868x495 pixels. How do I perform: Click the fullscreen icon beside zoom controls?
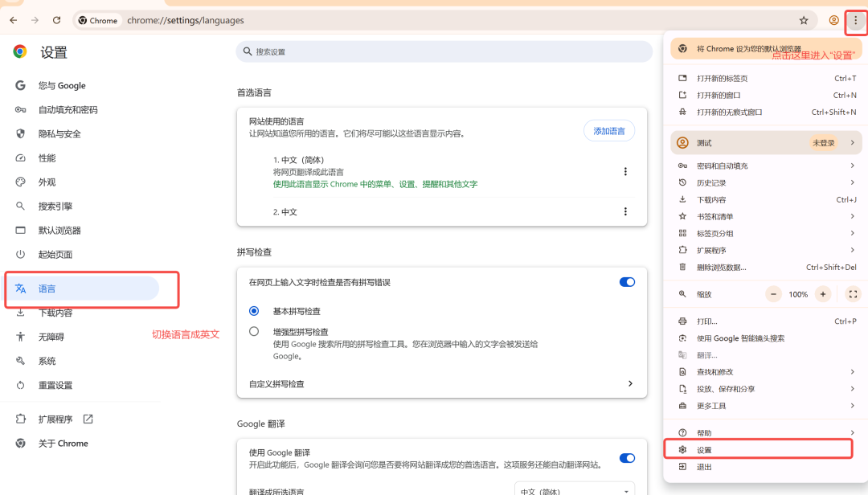click(x=854, y=293)
